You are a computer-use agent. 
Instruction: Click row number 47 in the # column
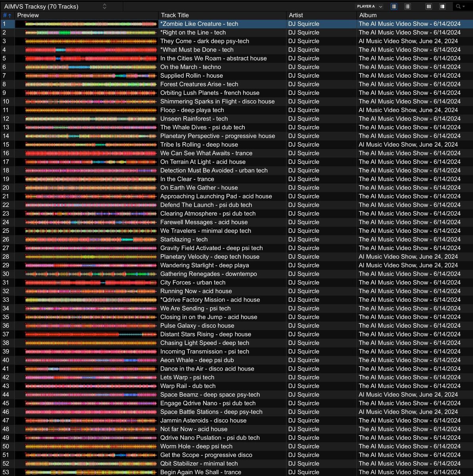click(x=6, y=420)
